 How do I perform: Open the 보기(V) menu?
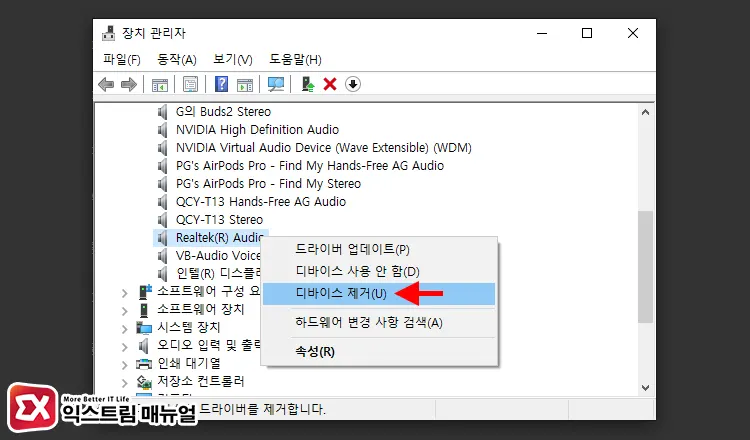click(x=233, y=59)
